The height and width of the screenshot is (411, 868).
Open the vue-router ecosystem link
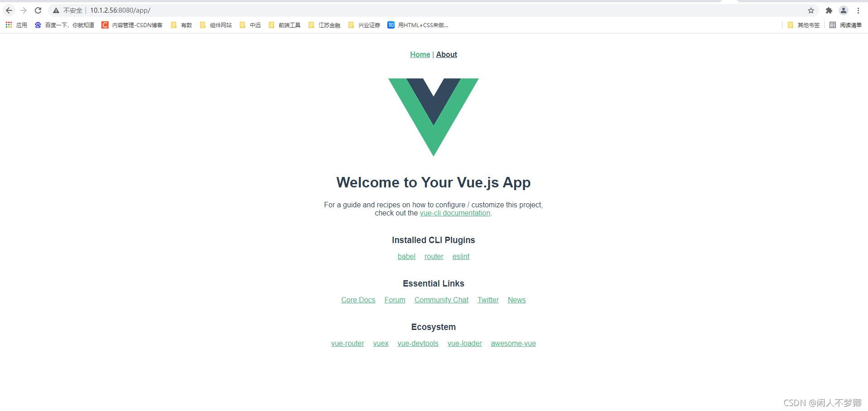(348, 344)
